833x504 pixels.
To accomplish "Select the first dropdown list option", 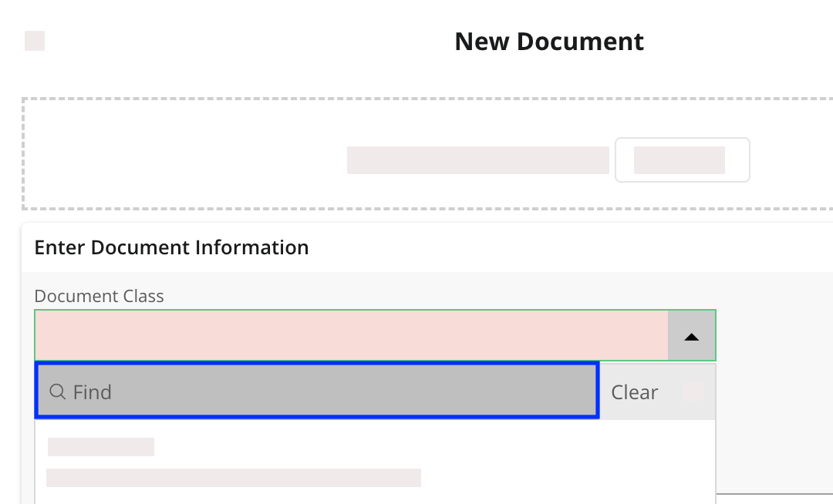I will tap(101, 447).
